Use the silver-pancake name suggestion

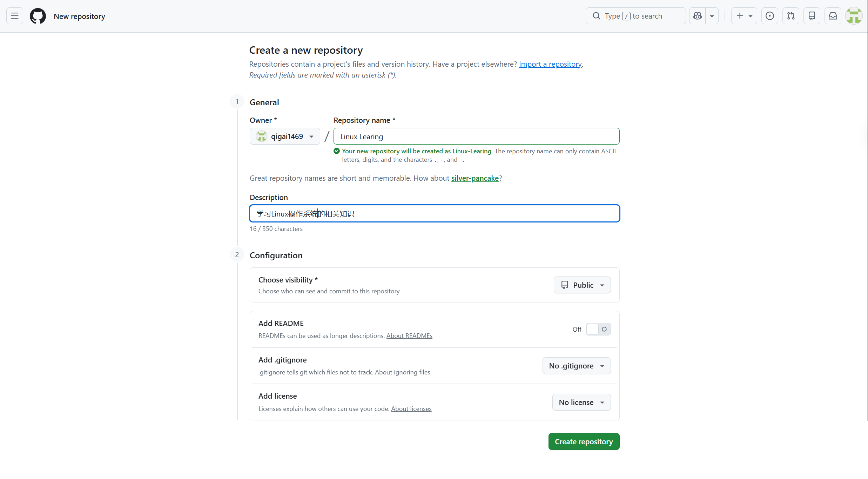pos(475,178)
